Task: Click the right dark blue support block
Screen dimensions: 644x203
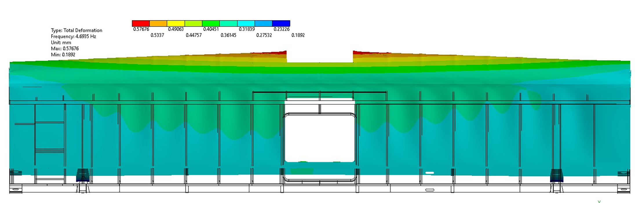Action: (557, 175)
